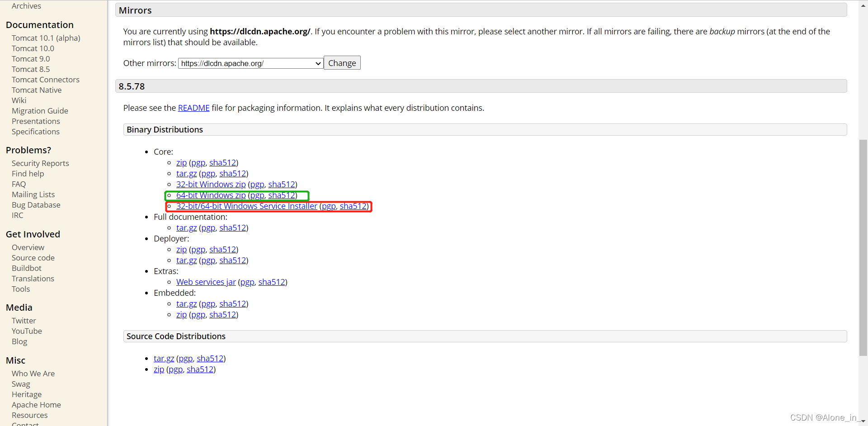Open the Heritage link
868x426 pixels.
pos(27,394)
